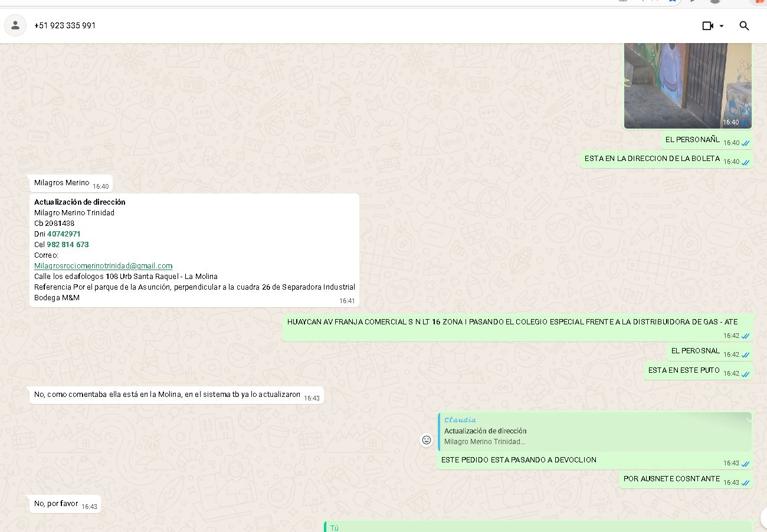767x532 pixels.
Task: Select the 'No, por favor' message
Action: click(x=56, y=504)
